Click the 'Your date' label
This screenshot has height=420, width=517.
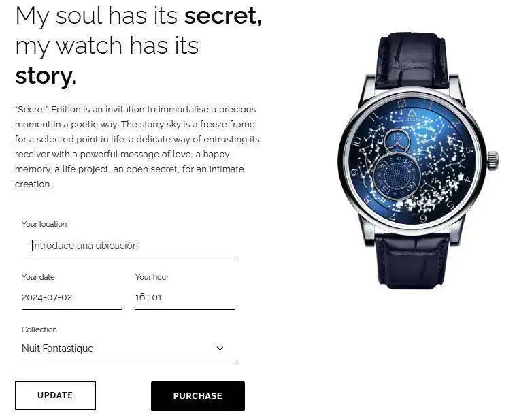38,277
